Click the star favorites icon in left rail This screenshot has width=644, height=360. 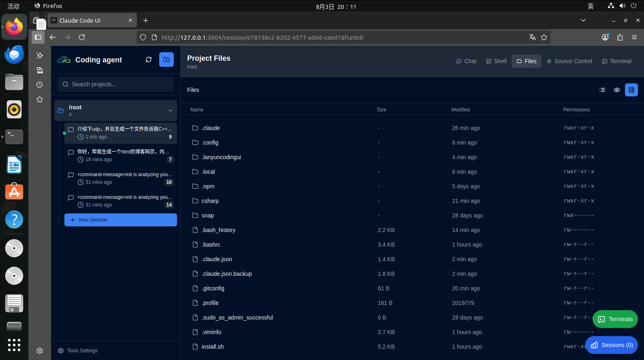[40, 99]
